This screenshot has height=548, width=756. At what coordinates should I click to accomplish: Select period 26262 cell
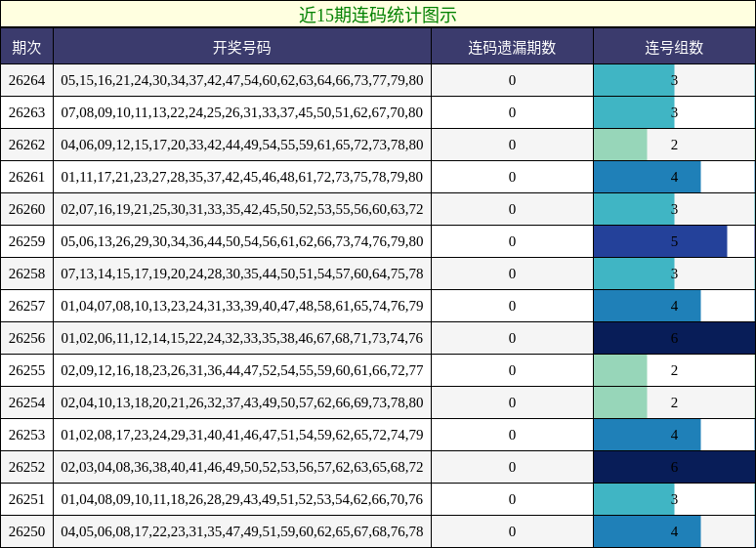pyautogui.click(x=26, y=145)
